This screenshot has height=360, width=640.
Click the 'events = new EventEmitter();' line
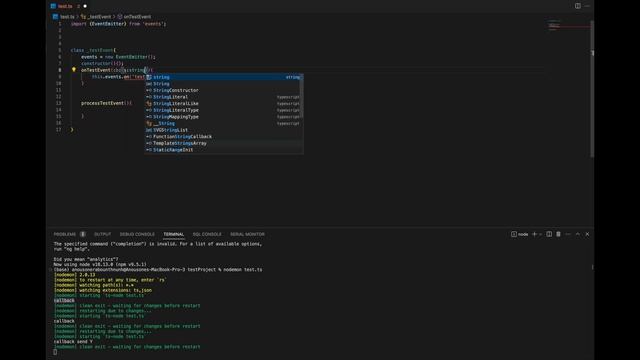click(x=118, y=57)
